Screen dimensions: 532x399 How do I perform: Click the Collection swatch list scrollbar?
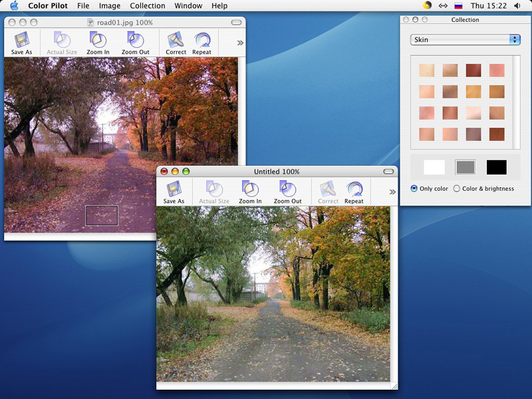(x=516, y=102)
